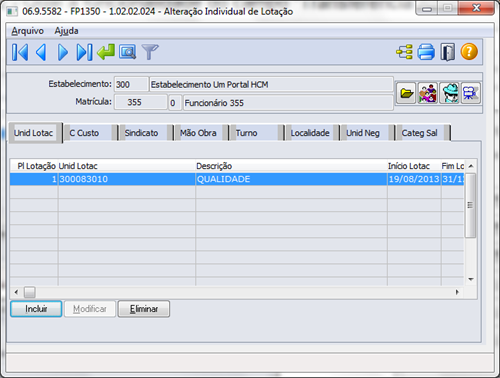
Task: Click the Incluir button
Action: [x=36, y=309]
